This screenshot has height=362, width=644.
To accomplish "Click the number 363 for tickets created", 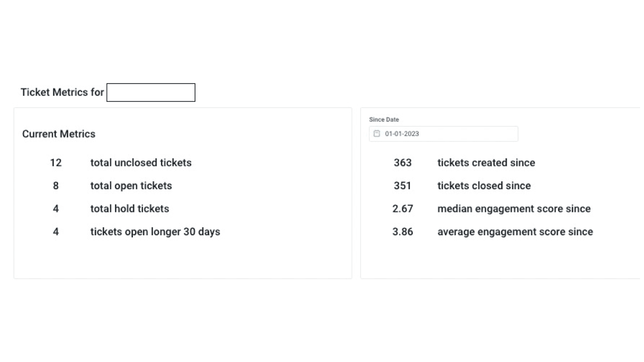I will (402, 162).
